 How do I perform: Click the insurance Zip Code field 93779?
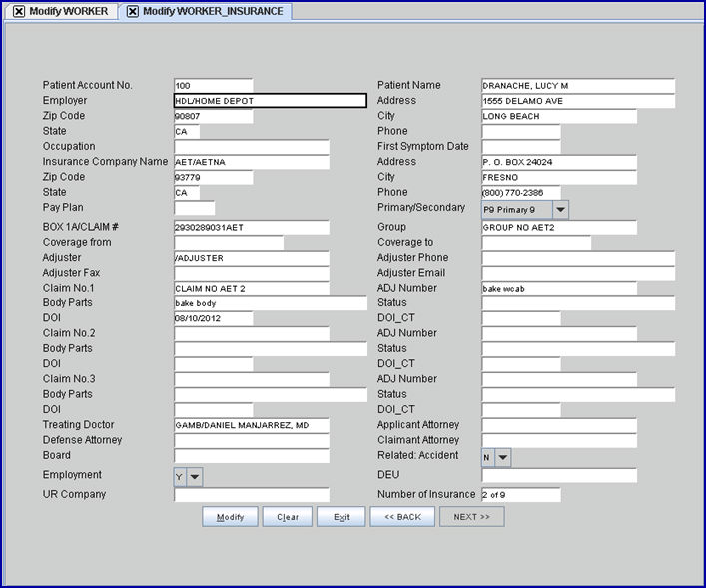(x=214, y=177)
